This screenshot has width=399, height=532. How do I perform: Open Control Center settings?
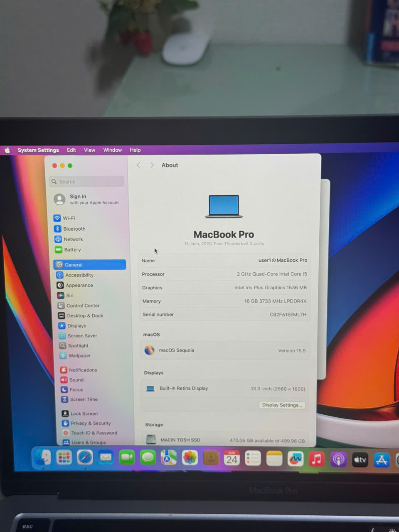tap(79, 305)
